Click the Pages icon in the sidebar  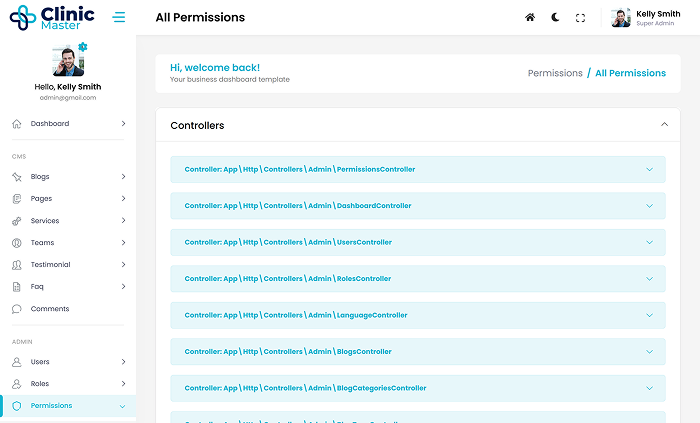(x=17, y=199)
